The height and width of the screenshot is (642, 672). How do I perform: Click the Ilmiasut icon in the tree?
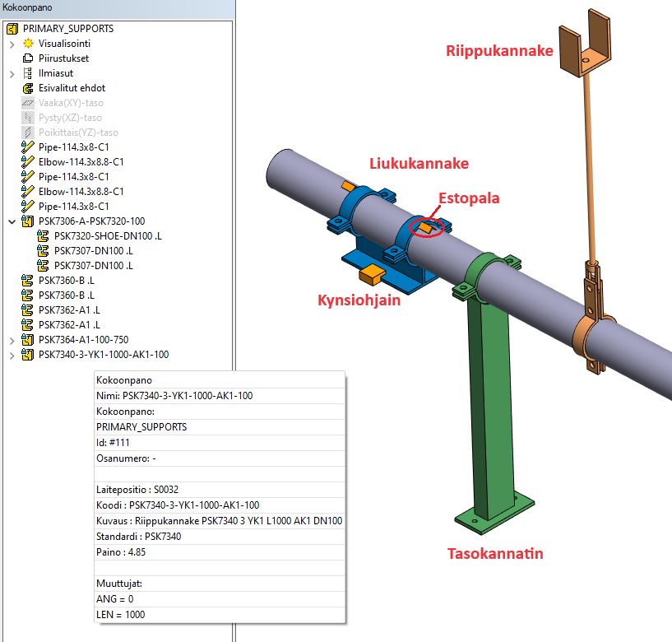(28, 73)
